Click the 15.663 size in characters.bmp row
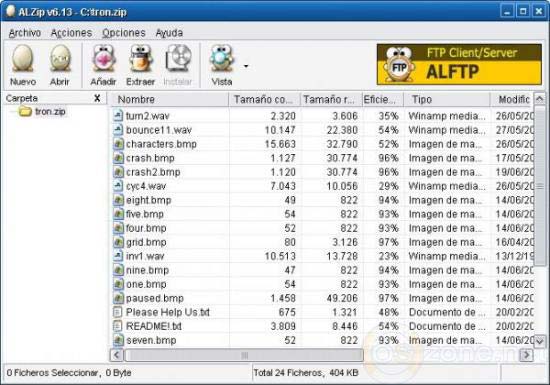 coord(280,144)
